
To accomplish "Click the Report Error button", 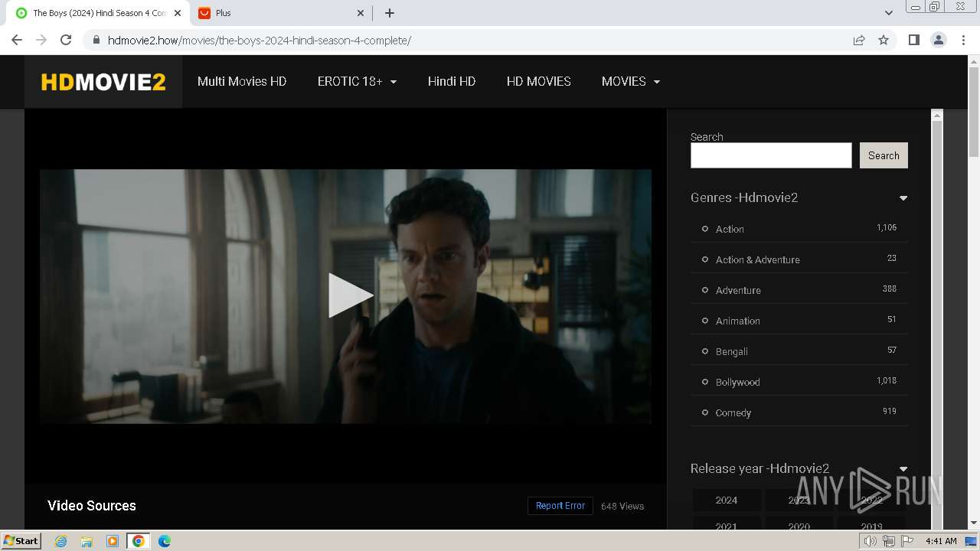I will coord(560,506).
